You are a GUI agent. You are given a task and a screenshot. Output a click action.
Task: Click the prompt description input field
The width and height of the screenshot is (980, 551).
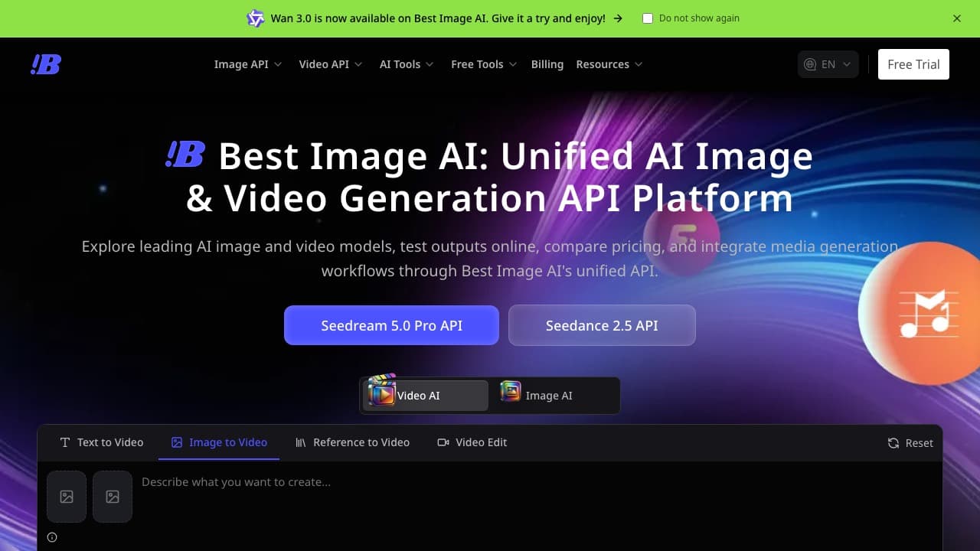pyautogui.click(x=536, y=496)
